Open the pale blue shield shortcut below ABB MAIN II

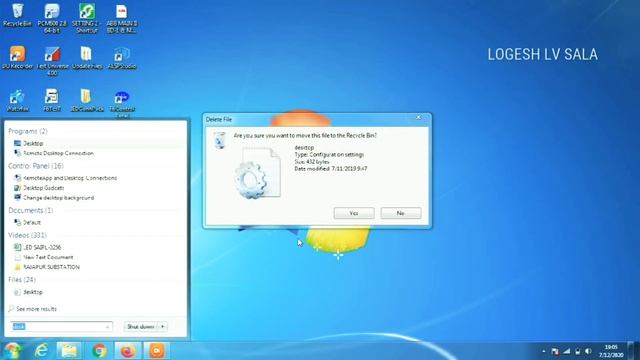[x=122, y=58]
